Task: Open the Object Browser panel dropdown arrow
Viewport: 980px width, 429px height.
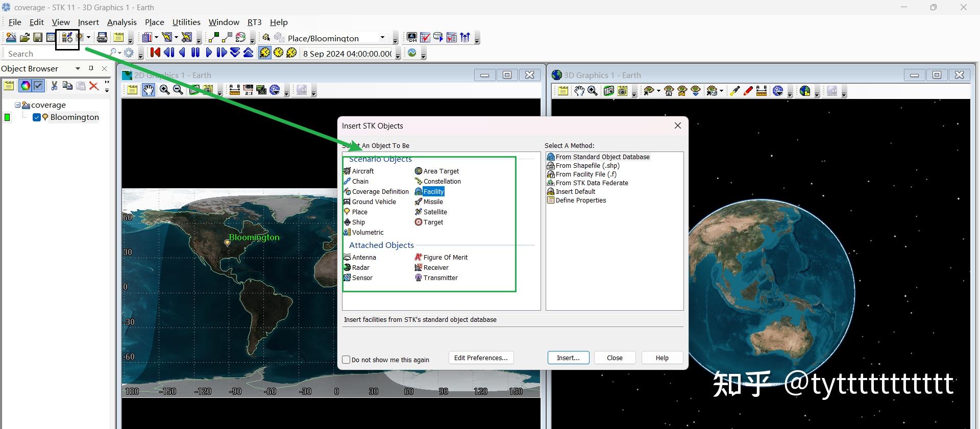Action: pos(78,68)
